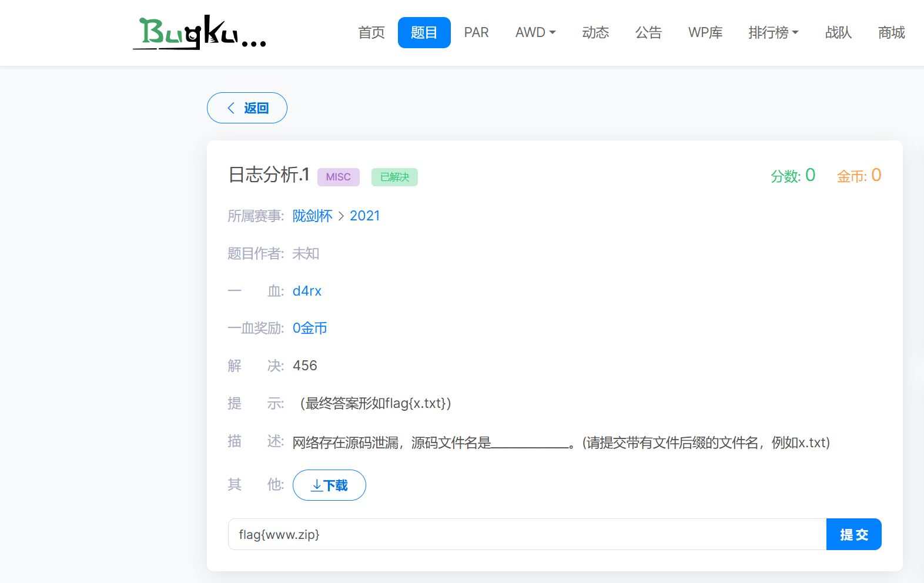Select the 题目 tab in navigation
This screenshot has width=924, height=583.
424,32
